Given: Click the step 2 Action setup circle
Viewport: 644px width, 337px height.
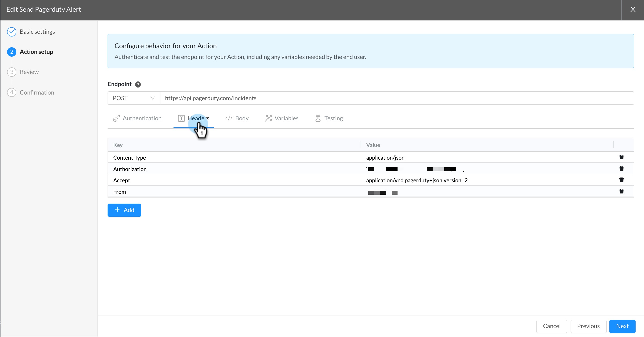Looking at the screenshot, I should (x=12, y=52).
